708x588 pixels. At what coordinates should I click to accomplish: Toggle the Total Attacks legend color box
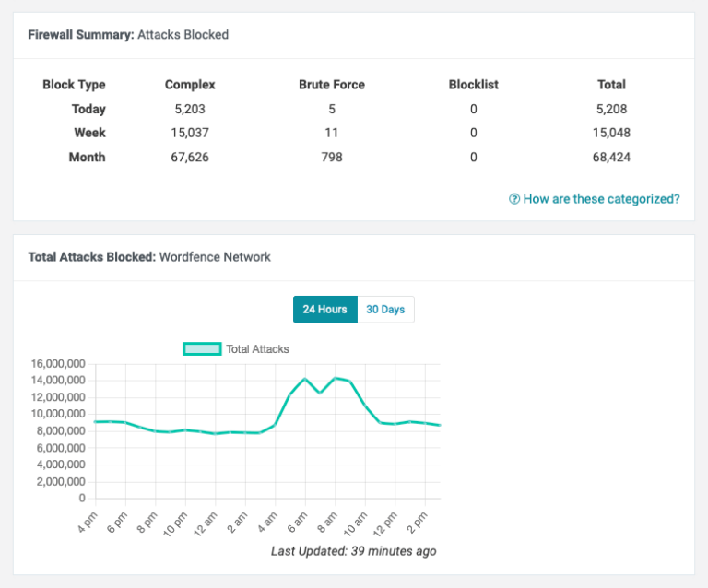point(202,349)
